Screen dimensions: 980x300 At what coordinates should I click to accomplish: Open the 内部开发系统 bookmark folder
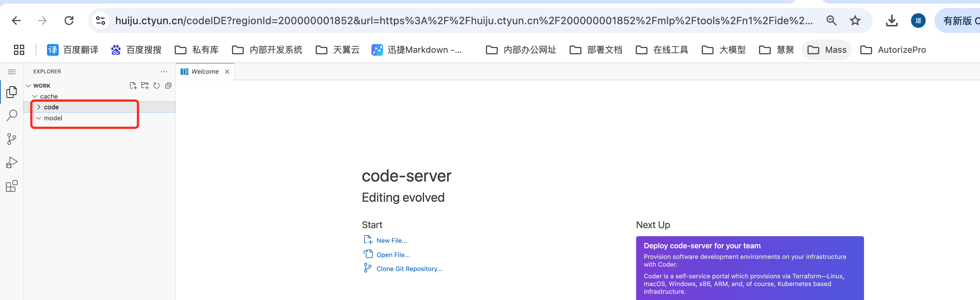tap(267, 50)
